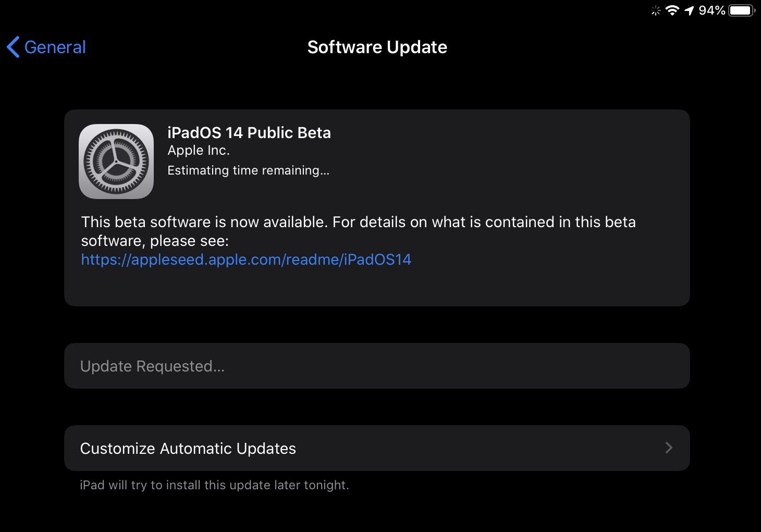The height and width of the screenshot is (532, 761).
Task: Go back to General settings label
Action: click(x=55, y=47)
